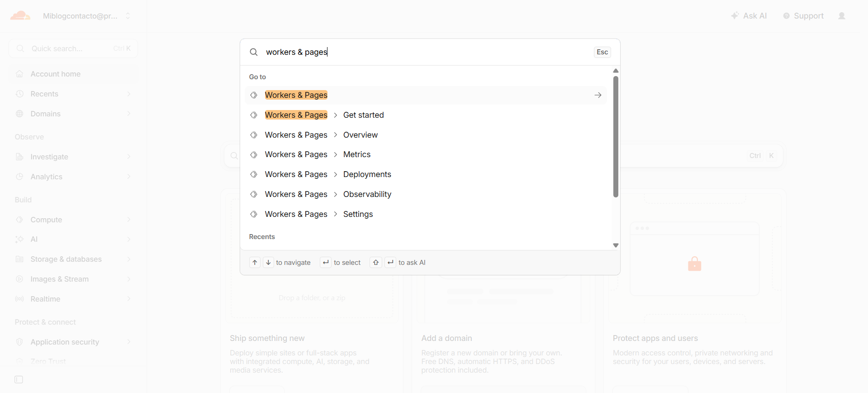Collapse the sidebar panel toggle icon
Viewport: 868px width, 393px height.
19,379
